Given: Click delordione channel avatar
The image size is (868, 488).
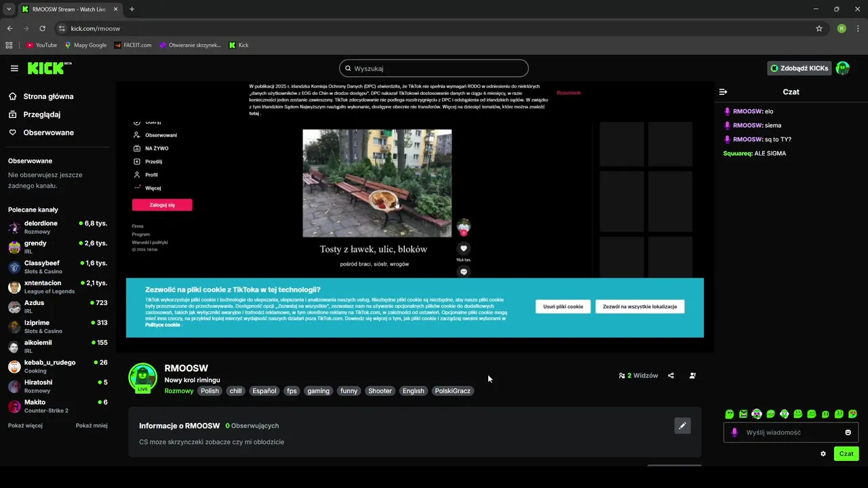Looking at the screenshot, I should 14,227.
